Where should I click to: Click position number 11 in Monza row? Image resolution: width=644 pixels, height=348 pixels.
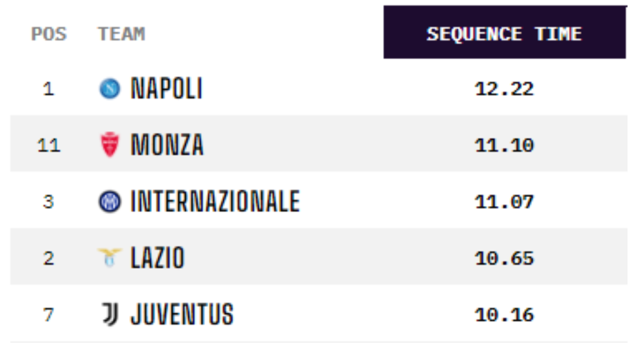[48, 146]
